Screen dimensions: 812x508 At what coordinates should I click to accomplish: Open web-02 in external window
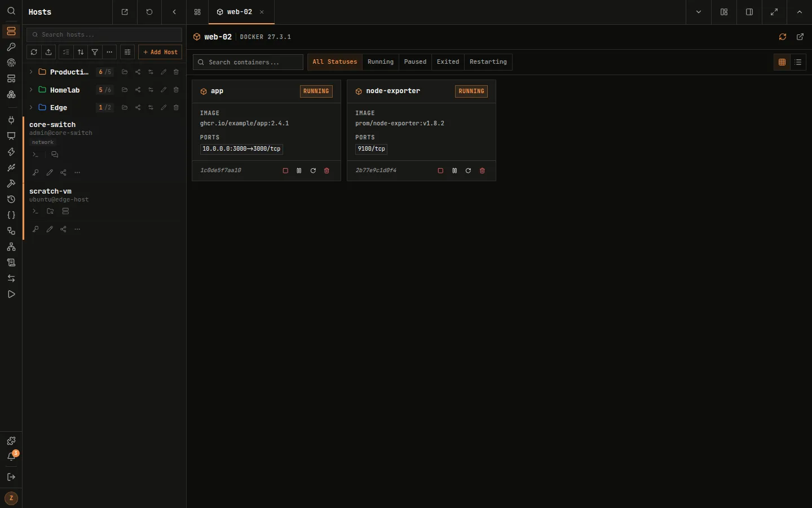click(800, 37)
